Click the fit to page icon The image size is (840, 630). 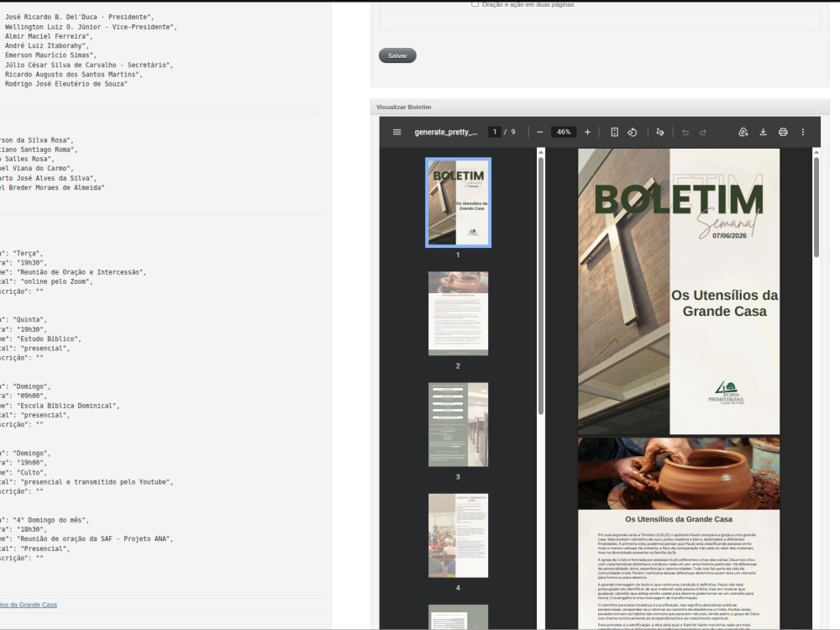coord(615,132)
